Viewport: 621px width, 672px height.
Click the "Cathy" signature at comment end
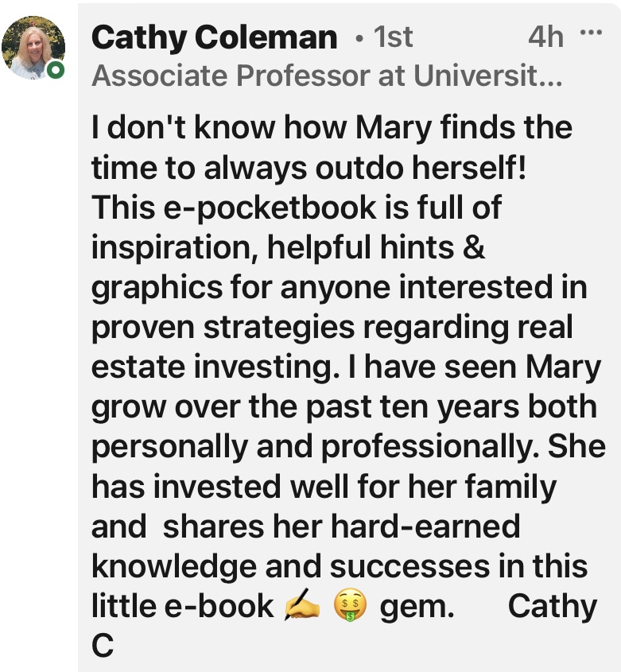click(x=552, y=607)
